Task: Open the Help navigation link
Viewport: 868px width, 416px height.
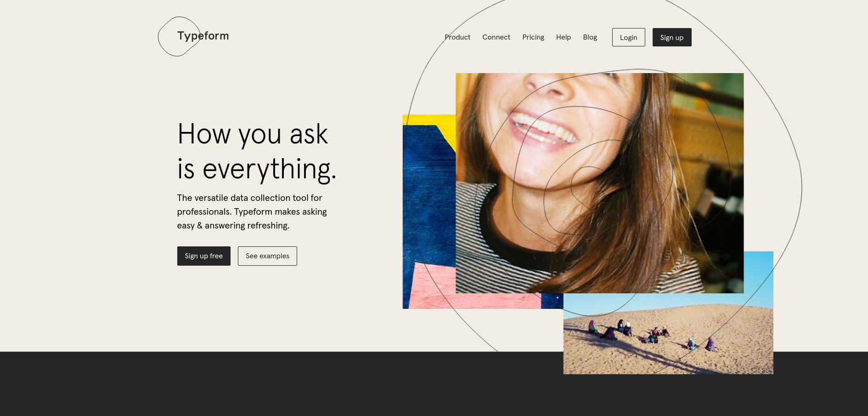Action: click(564, 37)
